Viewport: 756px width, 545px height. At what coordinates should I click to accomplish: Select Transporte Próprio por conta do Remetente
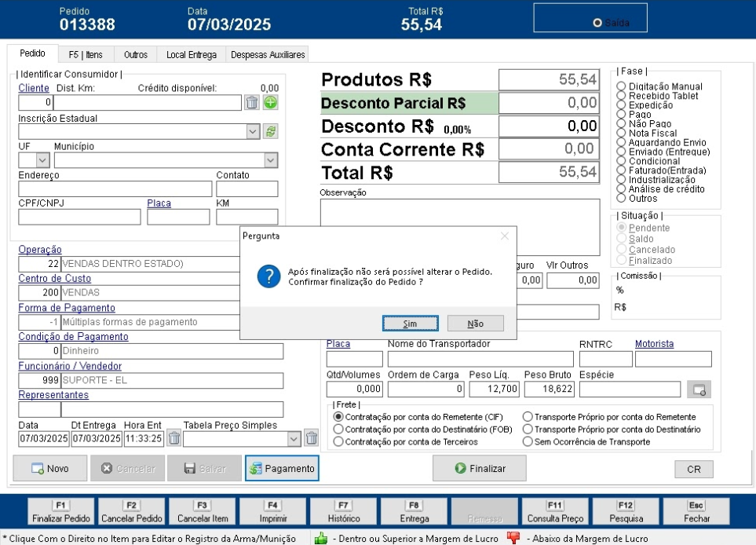[528, 417]
